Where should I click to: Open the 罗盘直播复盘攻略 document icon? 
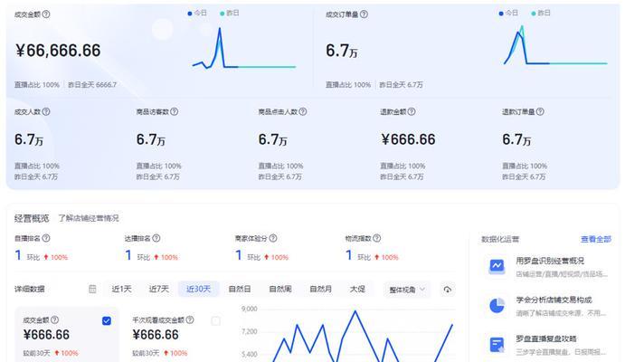tap(497, 344)
